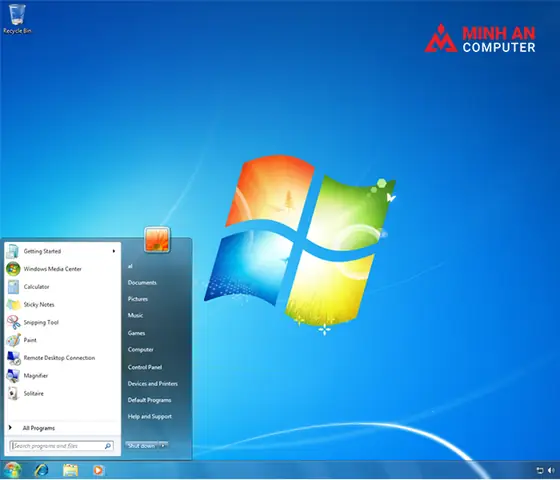Expand the Getting Started submenu arrow

(x=114, y=251)
